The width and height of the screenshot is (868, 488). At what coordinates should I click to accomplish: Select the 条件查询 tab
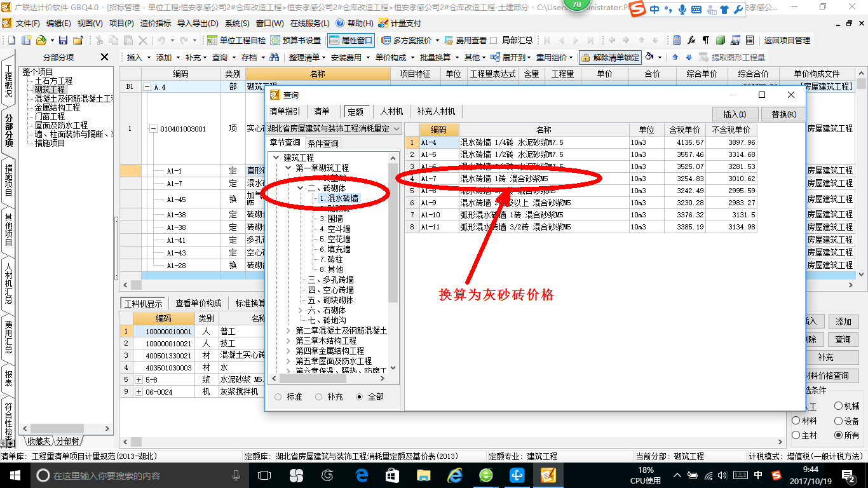pos(323,144)
